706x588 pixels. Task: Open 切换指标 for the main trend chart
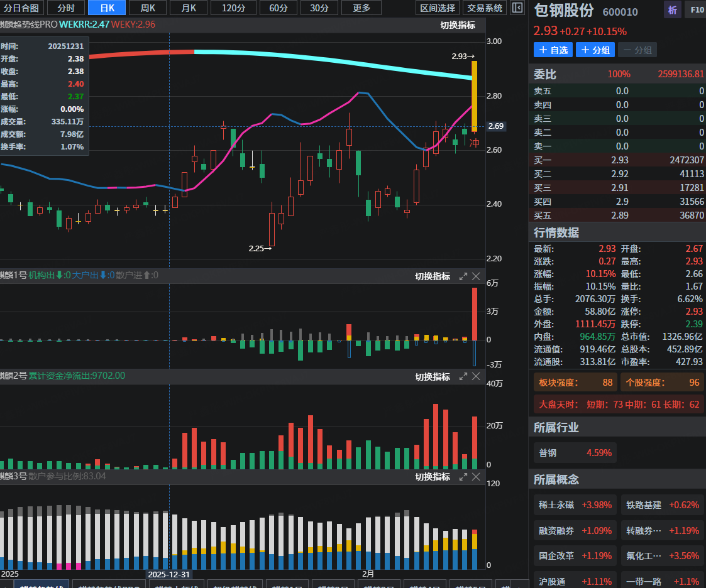pos(458,25)
